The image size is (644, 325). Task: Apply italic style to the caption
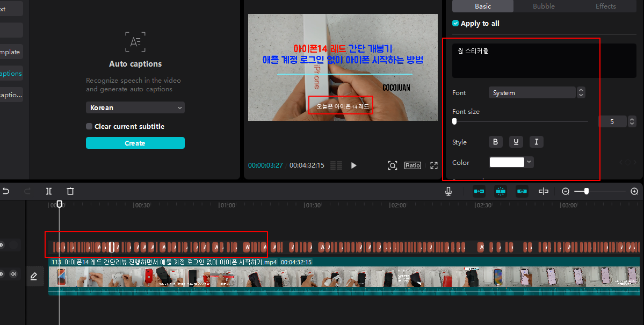click(x=537, y=142)
